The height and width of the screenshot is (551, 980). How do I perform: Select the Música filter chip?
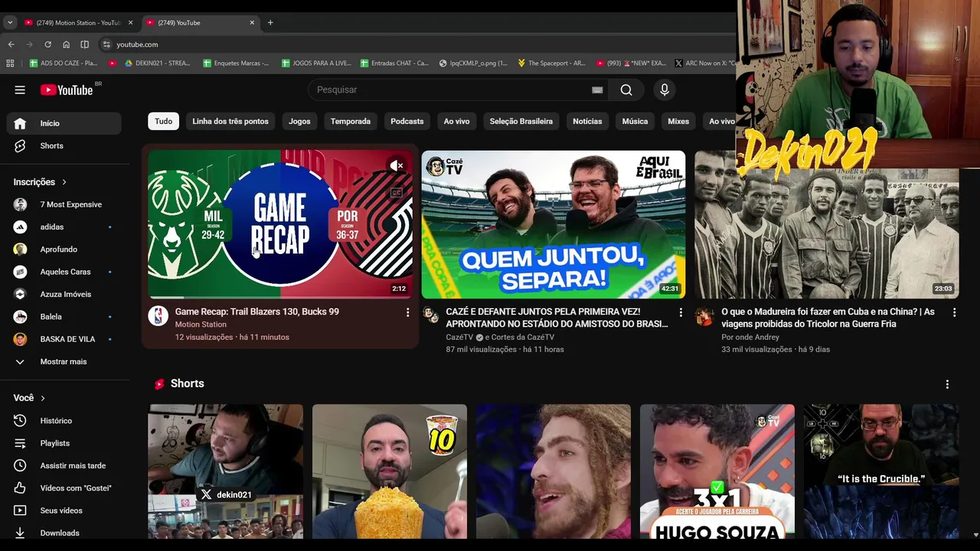point(635,121)
